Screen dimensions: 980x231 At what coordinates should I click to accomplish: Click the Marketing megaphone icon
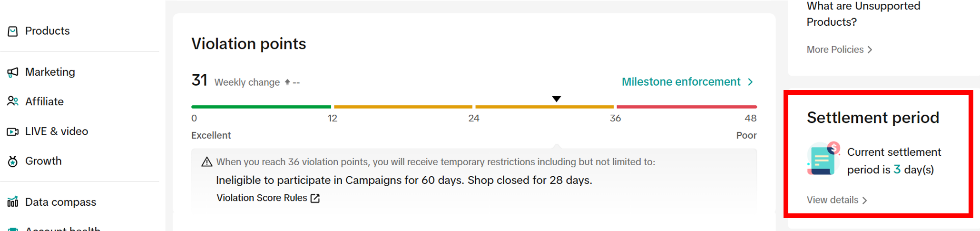13,72
